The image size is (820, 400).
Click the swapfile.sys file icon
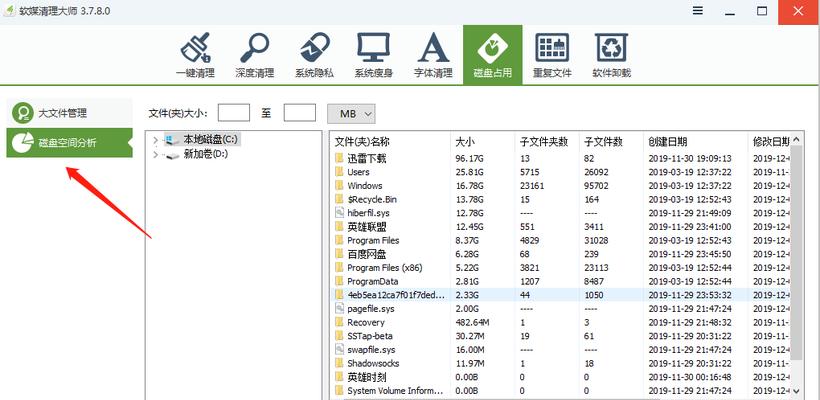coord(339,349)
